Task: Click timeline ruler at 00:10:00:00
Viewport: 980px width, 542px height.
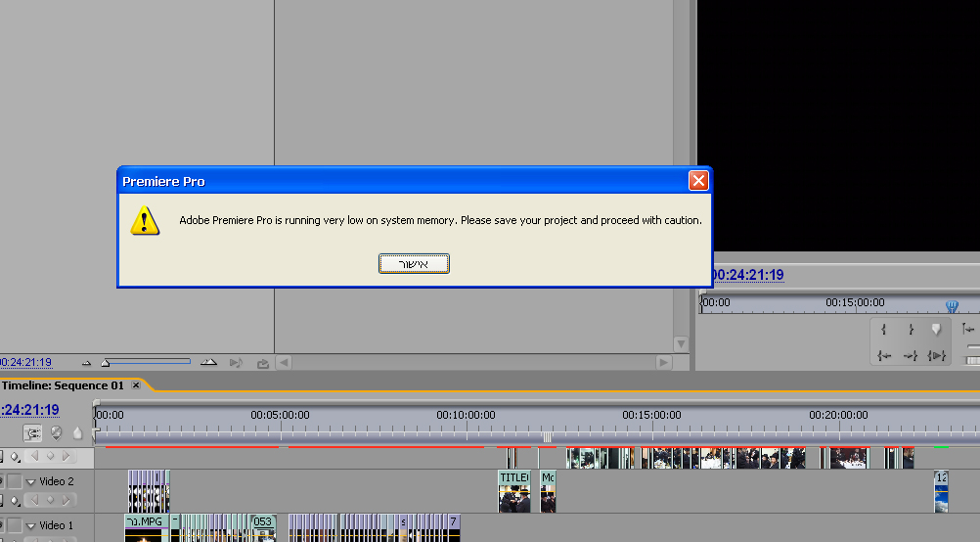Action: click(x=467, y=415)
